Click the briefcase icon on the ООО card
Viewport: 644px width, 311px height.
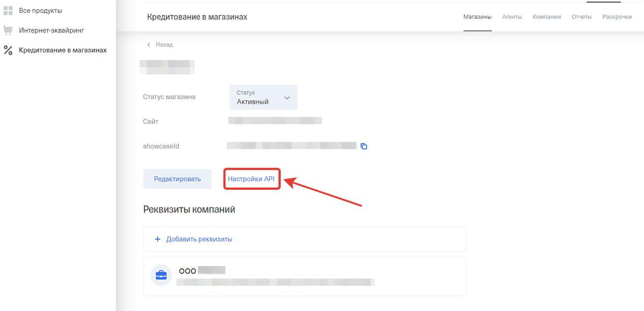pos(161,276)
